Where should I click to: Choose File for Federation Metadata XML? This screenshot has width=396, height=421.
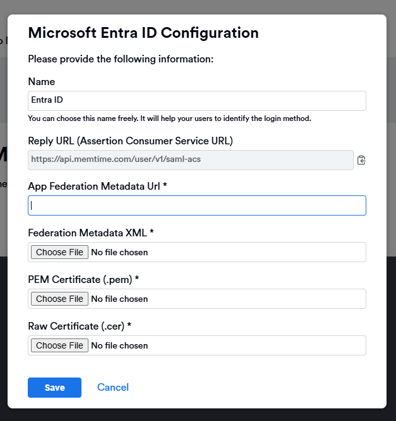60,252
